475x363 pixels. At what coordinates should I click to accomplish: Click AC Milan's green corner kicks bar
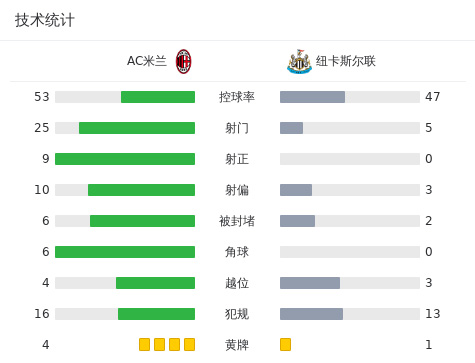[125, 252]
